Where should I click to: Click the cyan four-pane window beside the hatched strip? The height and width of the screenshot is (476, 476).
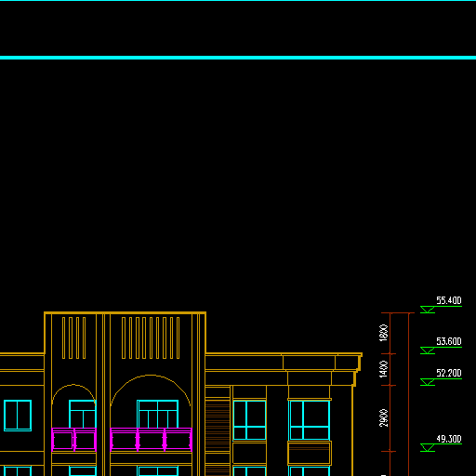249,420
